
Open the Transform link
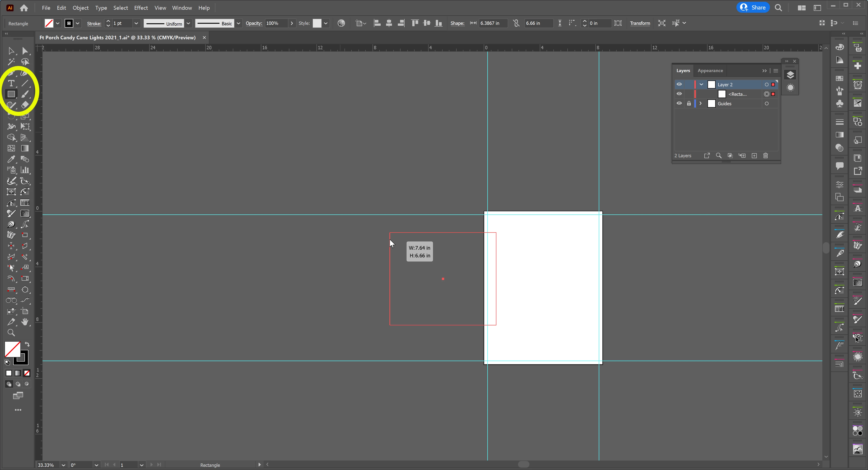pyautogui.click(x=640, y=23)
